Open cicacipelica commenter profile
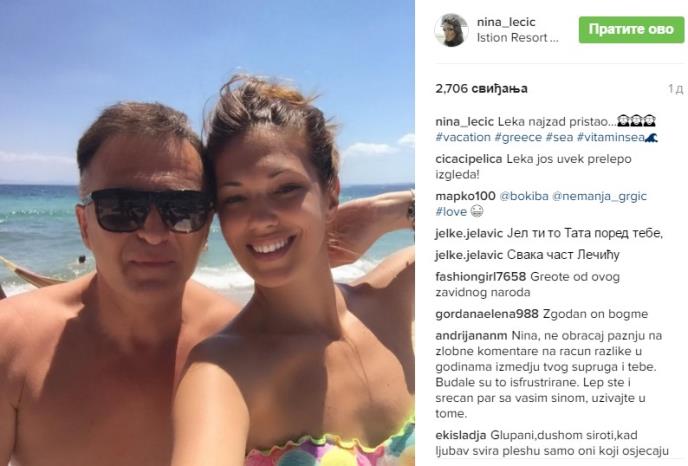The image size is (688, 466). click(x=469, y=159)
